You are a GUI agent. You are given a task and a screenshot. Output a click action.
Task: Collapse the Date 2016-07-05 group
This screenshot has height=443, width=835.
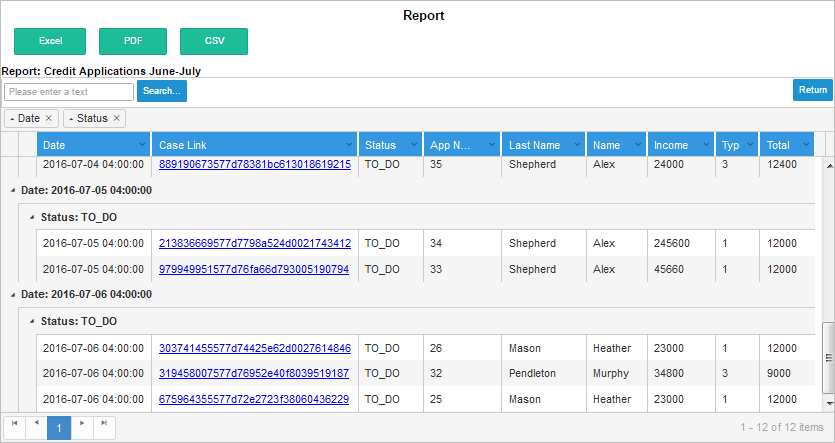(x=12, y=190)
